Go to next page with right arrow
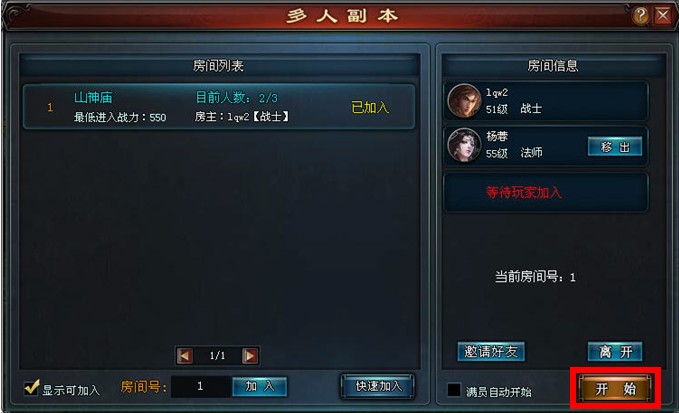Screen dimensions: 679x413 click(x=250, y=356)
